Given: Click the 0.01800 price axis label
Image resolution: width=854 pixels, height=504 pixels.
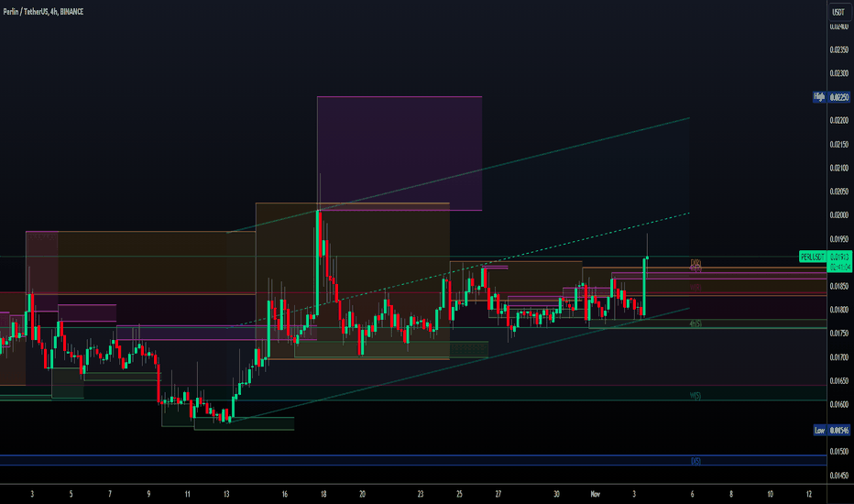Looking at the screenshot, I should pyautogui.click(x=838, y=310).
